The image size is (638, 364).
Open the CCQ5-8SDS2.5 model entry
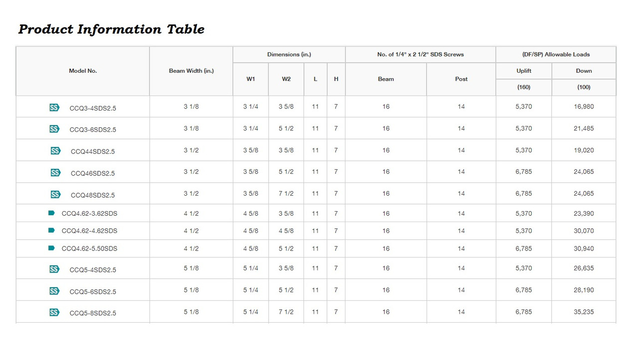coord(93,313)
